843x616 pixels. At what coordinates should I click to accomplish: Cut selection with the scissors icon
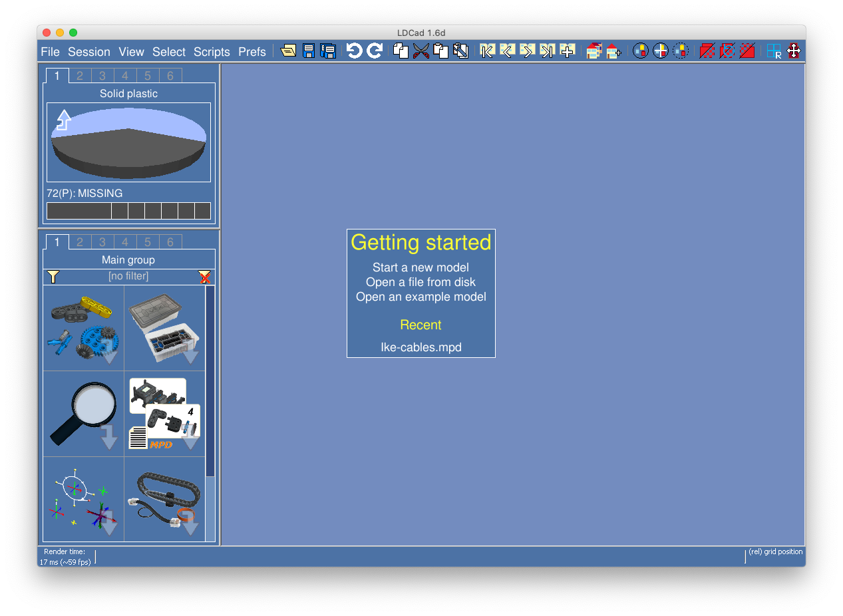[421, 51]
